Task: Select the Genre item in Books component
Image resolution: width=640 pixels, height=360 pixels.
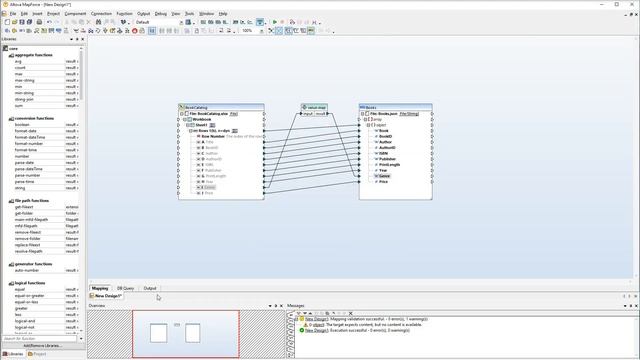Action: pos(384,176)
